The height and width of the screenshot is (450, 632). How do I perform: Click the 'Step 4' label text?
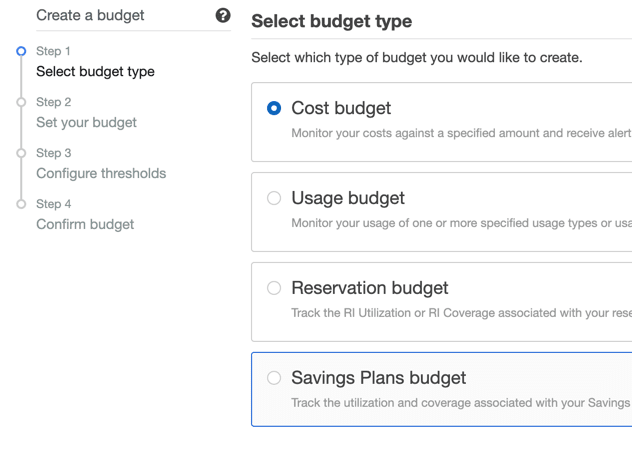pos(54,204)
